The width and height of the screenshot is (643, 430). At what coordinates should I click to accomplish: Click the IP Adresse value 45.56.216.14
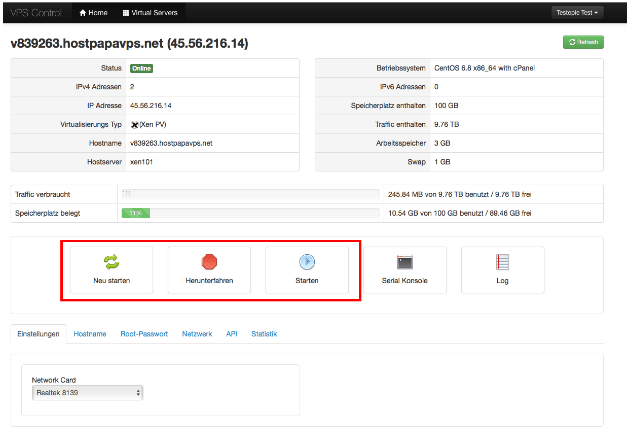[x=150, y=106]
